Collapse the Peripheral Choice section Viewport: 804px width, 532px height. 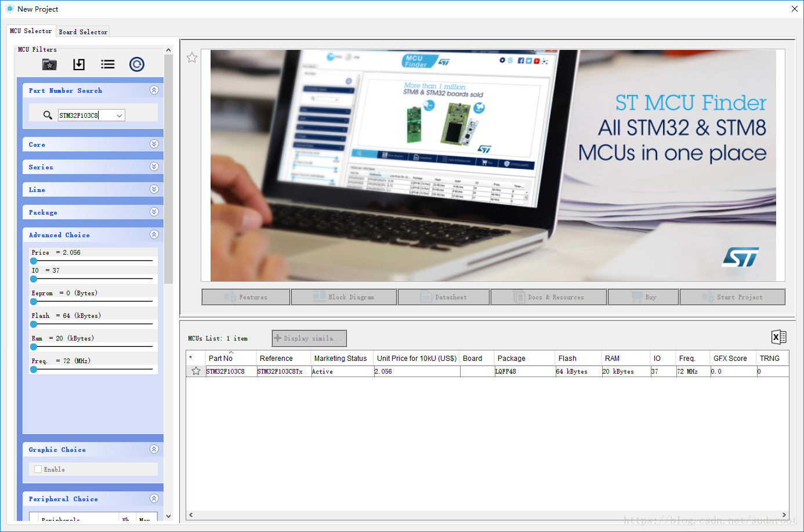pyautogui.click(x=154, y=498)
